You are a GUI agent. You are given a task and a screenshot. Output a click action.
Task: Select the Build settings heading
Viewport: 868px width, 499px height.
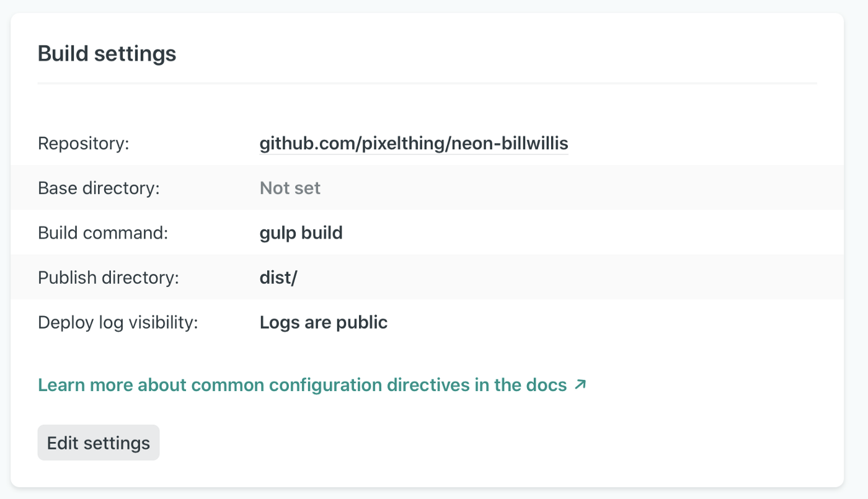click(x=107, y=53)
